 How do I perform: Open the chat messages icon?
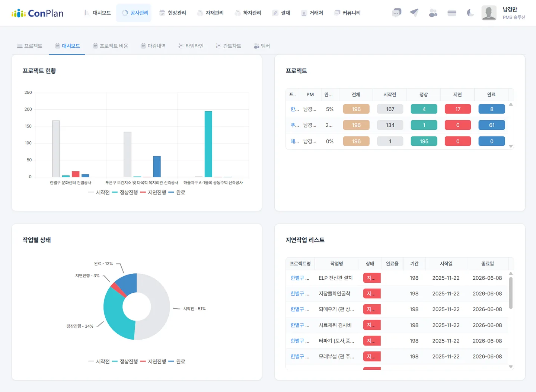click(396, 13)
